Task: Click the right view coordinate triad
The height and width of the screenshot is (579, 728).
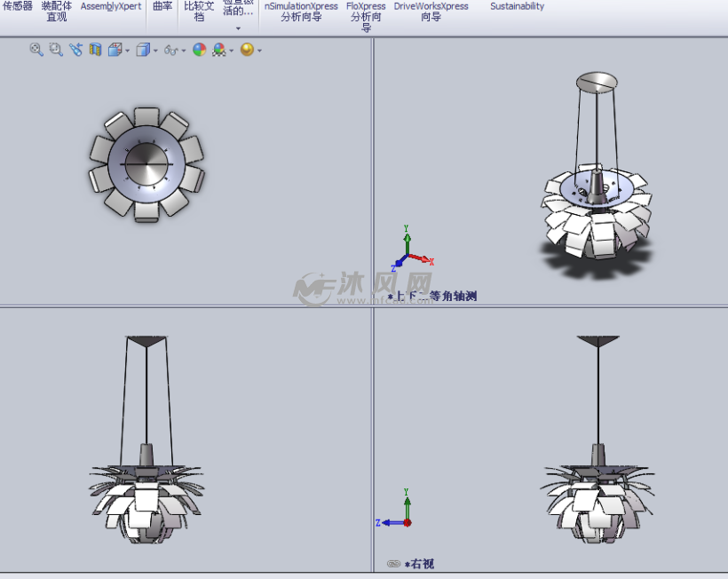Action: (x=395, y=509)
